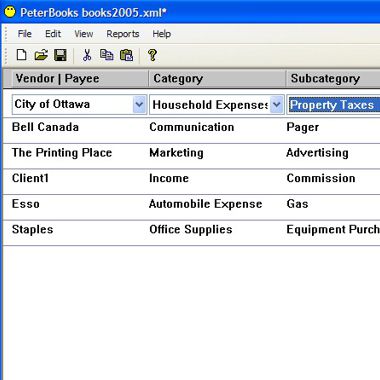Cut selection with the scissors icon
The width and height of the screenshot is (380, 380).
pos(87,55)
